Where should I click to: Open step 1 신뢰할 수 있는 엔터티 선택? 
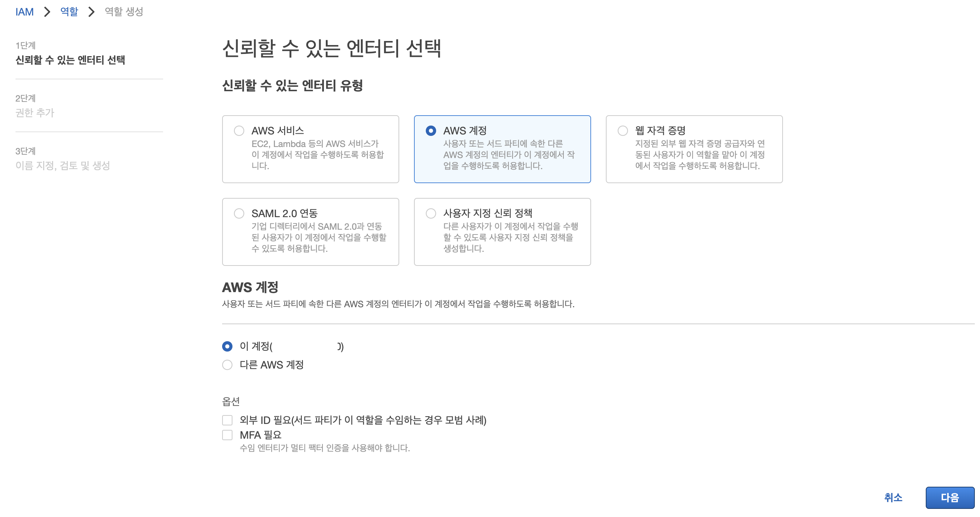(70, 60)
